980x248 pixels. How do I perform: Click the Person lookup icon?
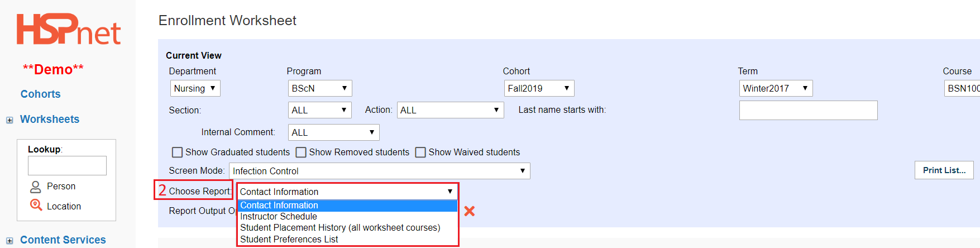pyautogui.click(x=36, y=187)
